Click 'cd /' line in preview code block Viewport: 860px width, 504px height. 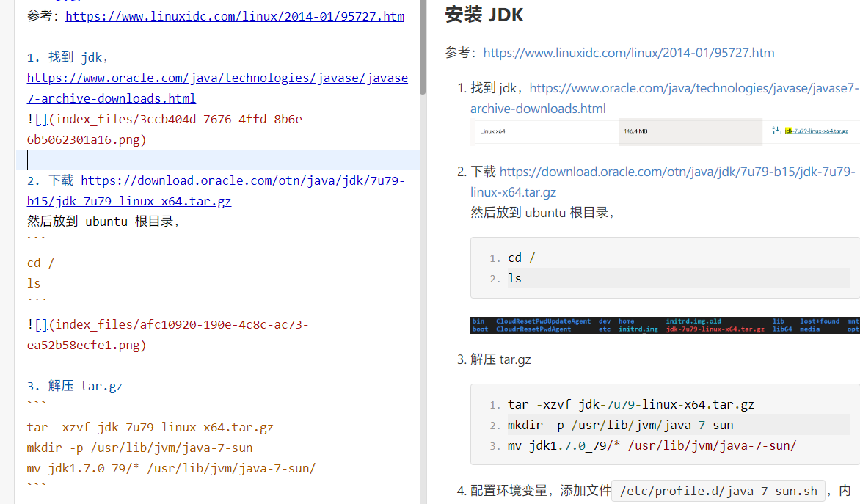521,258
